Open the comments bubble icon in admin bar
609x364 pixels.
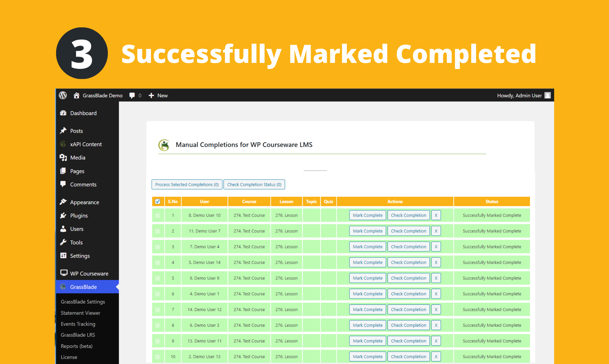132,96
